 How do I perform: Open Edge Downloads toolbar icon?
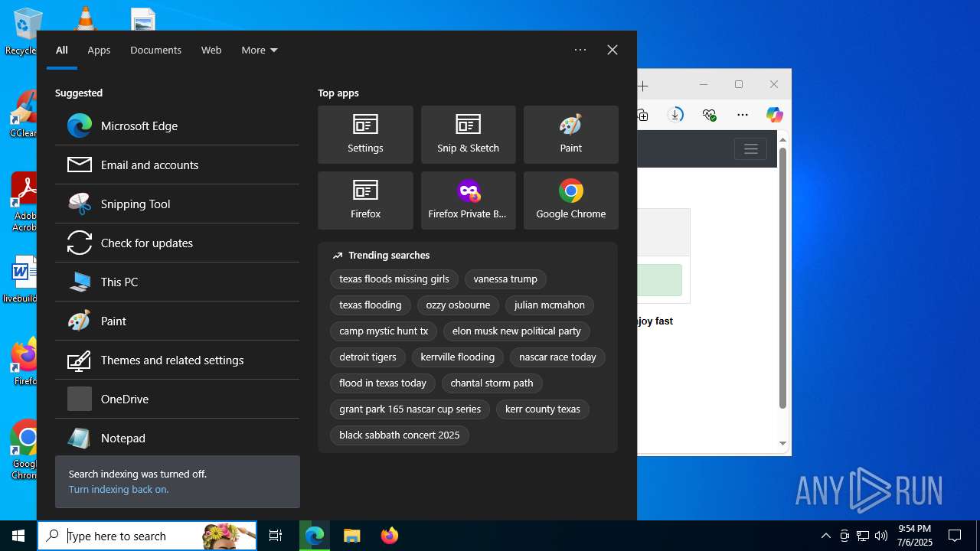point(676,115)
